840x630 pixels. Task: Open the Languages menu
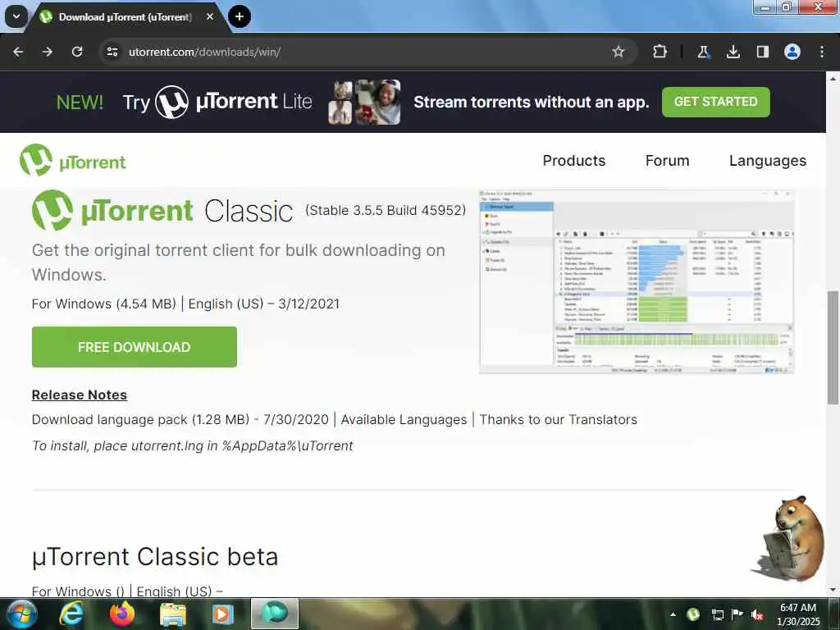768,161
